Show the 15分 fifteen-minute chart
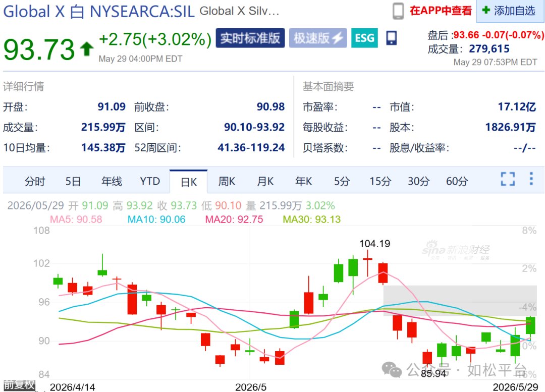This screenshot has height=392, width=545. (x=380, y=182)
